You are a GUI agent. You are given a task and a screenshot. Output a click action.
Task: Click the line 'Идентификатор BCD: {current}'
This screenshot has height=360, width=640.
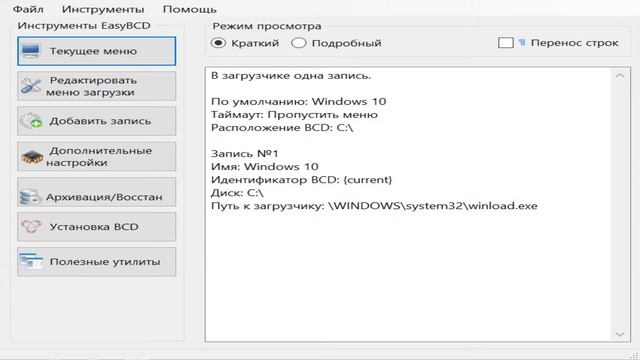(x=302, y=180)
